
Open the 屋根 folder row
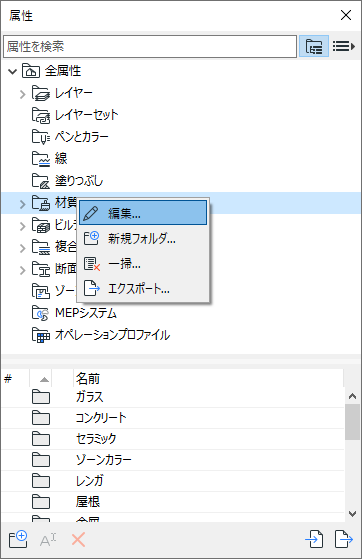click(173, 502)
